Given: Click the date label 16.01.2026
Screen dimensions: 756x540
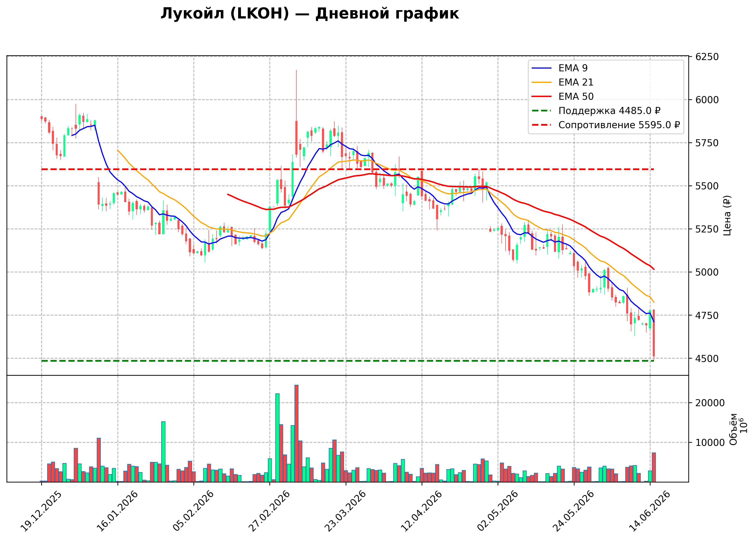Looking at the screenshot, I should pyautogui.click(x=117, y=511).
